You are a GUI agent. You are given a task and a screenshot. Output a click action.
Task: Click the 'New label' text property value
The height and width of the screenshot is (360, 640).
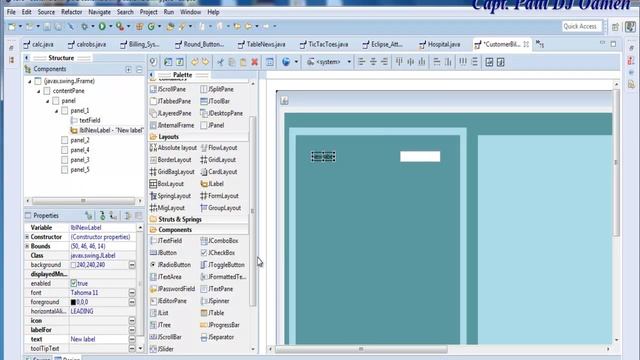83,339
